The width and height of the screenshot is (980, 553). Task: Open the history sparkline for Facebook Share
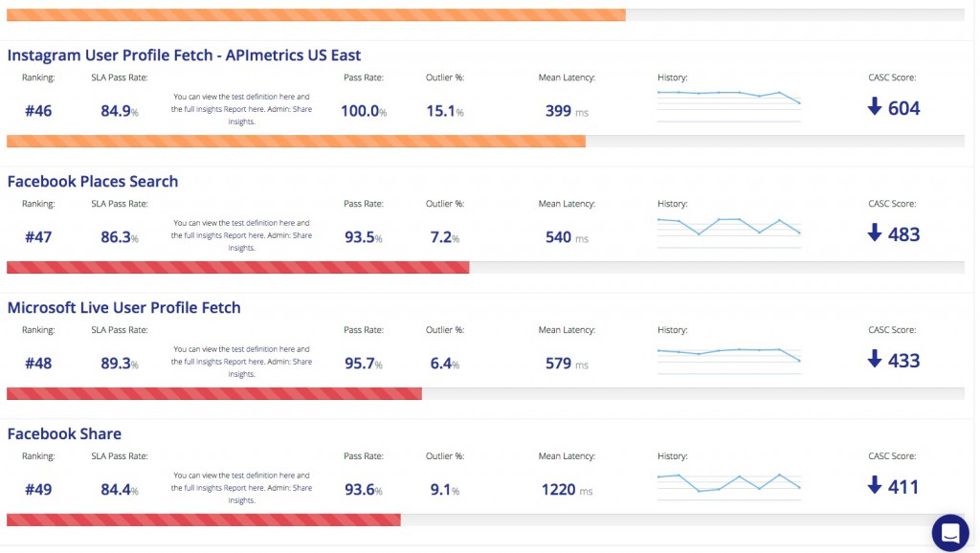pos(729,485)
